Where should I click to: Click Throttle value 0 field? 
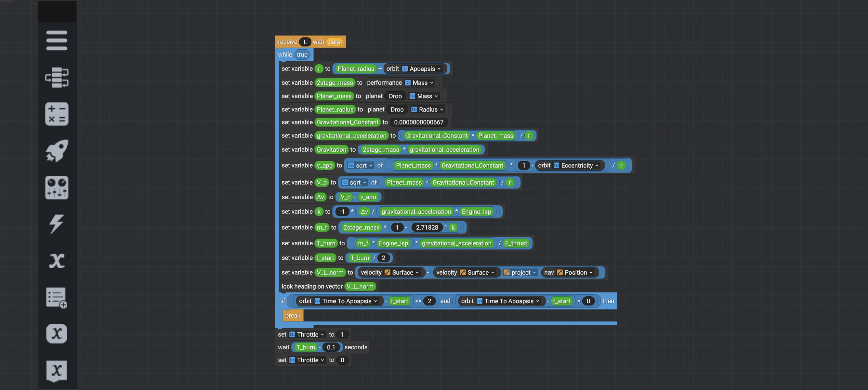pyautogui.click(x=342, y=360)
